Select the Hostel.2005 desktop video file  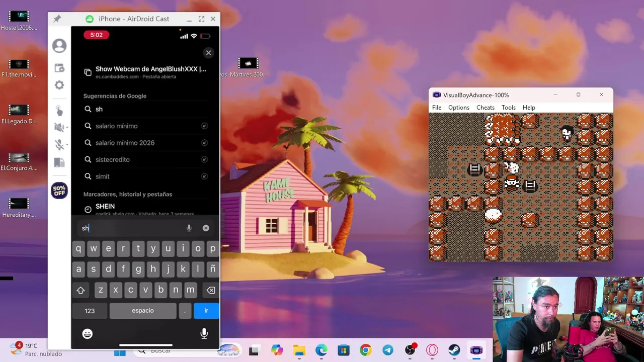(19, 21)
